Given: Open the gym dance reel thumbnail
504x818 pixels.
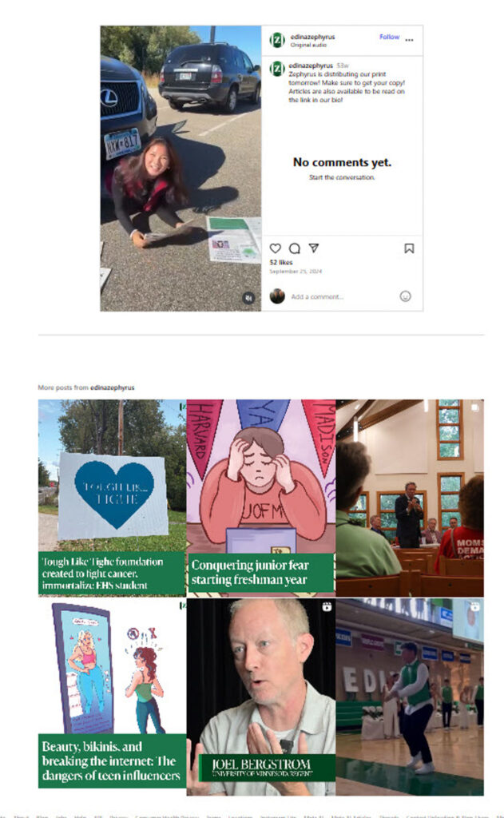Looking at the screenshot, I should point(410,697).
